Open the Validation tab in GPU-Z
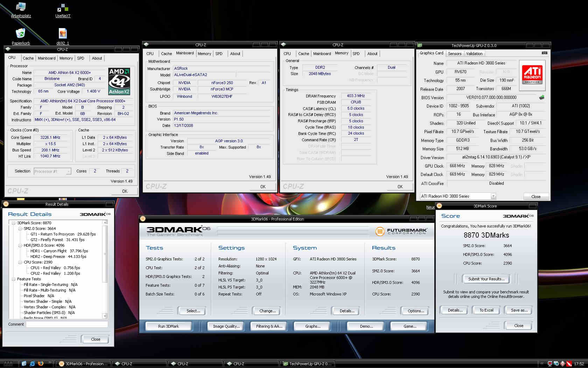This screenshot has width=588, height=368. [474, 54]
